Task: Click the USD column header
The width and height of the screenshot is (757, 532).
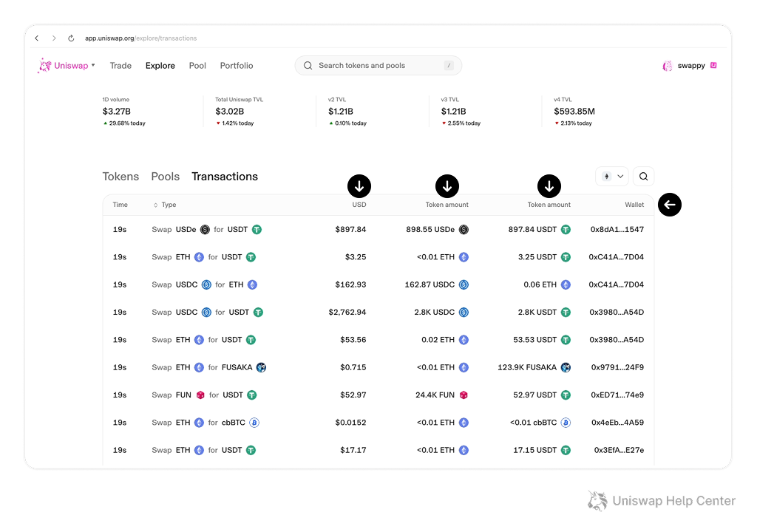Action: (359, 205)
